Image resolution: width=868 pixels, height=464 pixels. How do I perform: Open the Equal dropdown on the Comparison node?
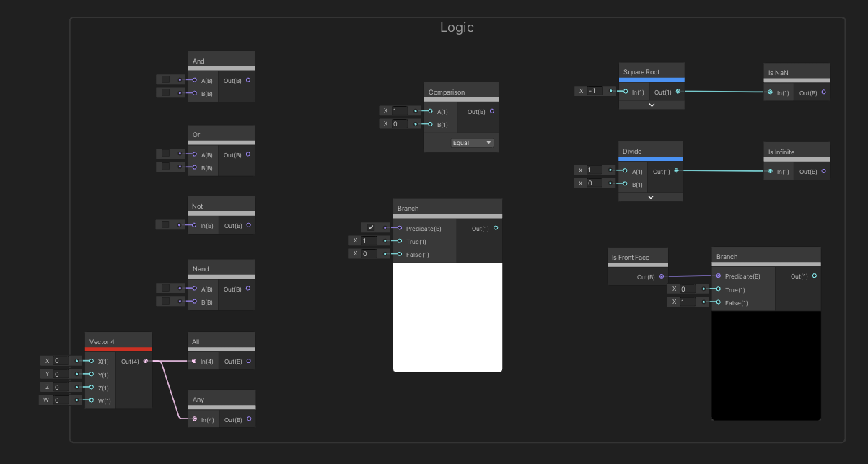point(473,142)
